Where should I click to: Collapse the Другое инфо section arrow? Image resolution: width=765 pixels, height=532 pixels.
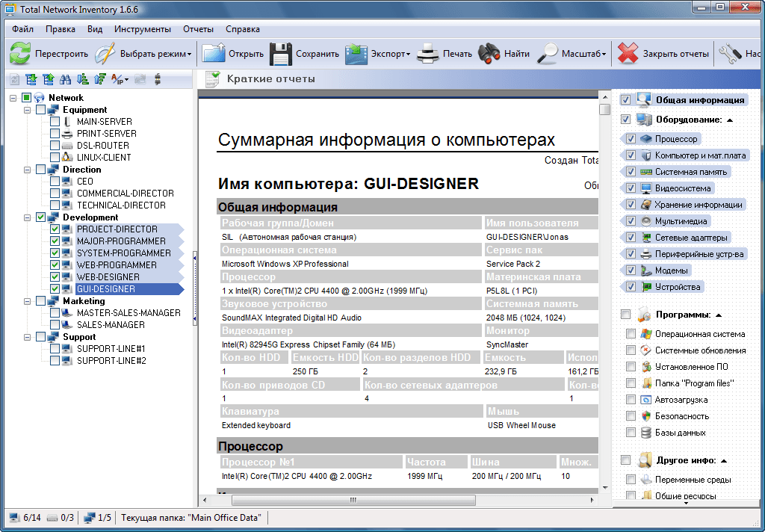[724, 461]
